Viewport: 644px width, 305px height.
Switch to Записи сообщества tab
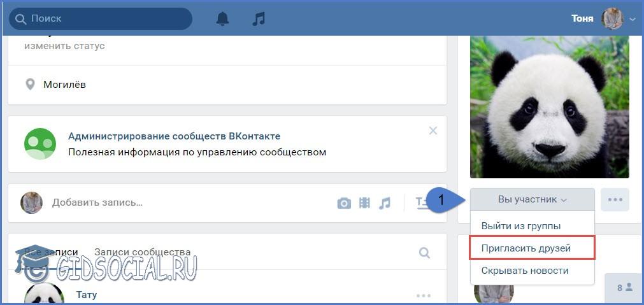pos(142,252)
